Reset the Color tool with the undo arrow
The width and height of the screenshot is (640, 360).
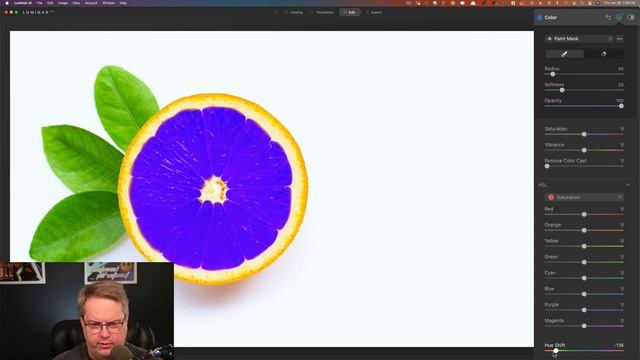point(608,18)
